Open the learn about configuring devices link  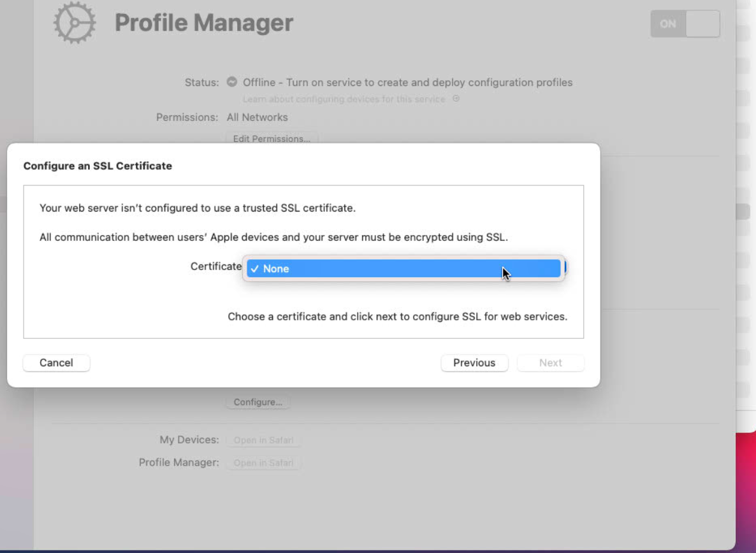click(x=344, y=99)
